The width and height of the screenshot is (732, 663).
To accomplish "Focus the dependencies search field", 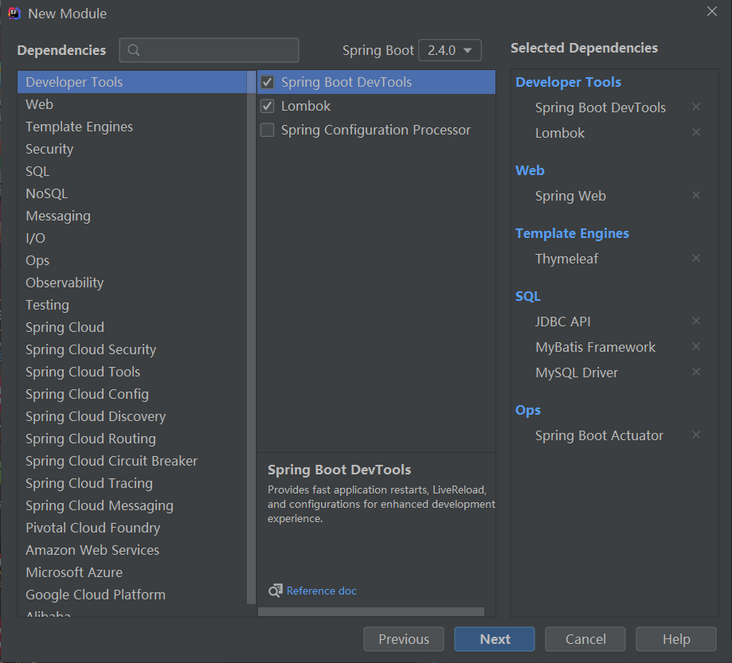I will (x=210, y=50).
